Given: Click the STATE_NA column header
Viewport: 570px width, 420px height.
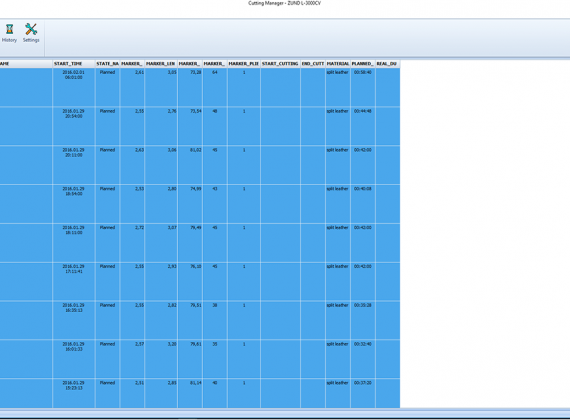Looking at the screenshot, I should point(107,64).
